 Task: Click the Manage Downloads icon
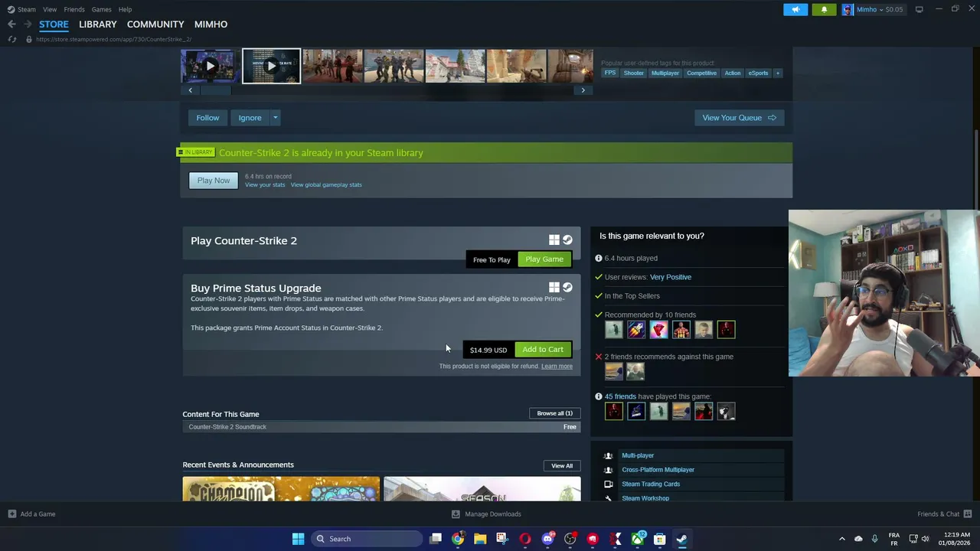456,514
